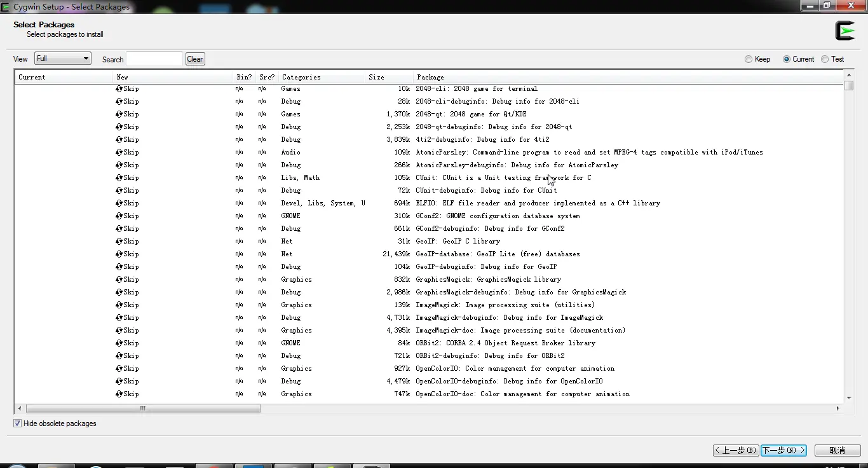Image resolution: width=868 pixels, height=468 pixels.
Task: Click Skip icon for AtomicParsley-debuginfo
Action: pos(119,165)
